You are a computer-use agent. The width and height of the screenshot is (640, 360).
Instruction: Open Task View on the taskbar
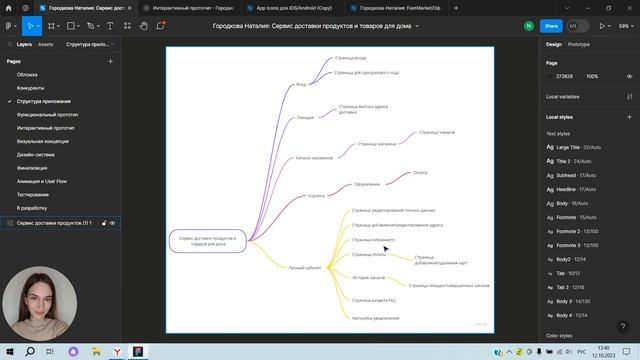(50, 351)
